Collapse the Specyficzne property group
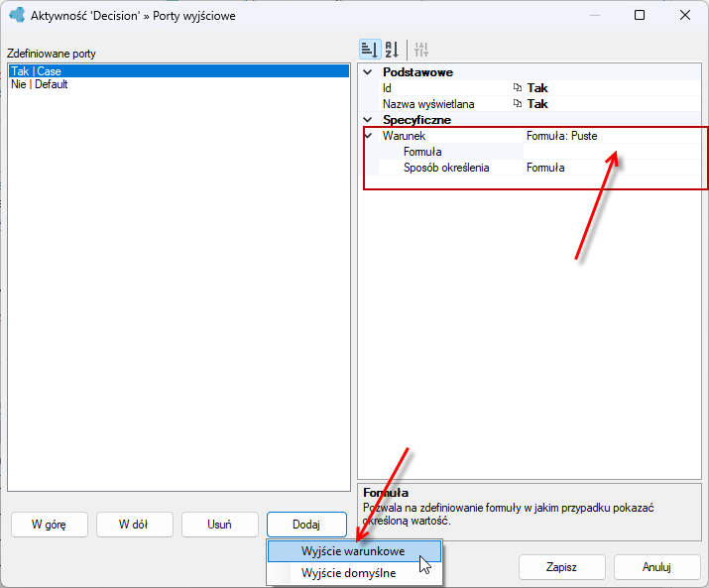The width and height of the screenshot is (709, 588). point(368,119)
